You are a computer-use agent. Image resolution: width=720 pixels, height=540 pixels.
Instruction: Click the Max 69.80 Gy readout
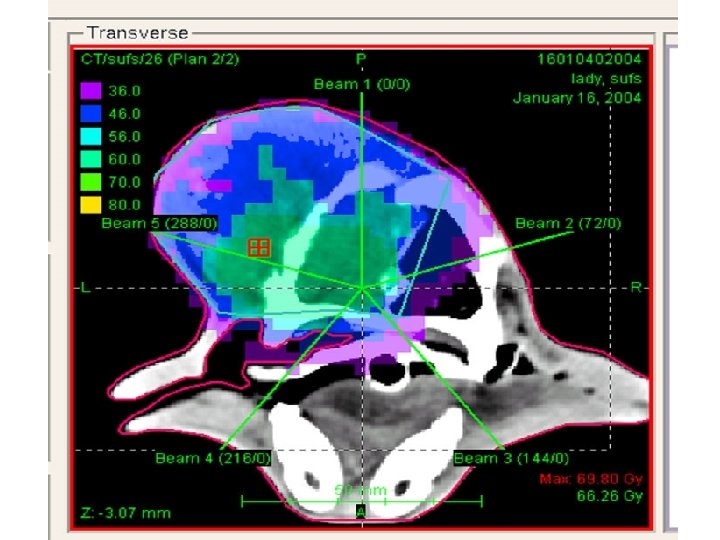click(591, 479)
